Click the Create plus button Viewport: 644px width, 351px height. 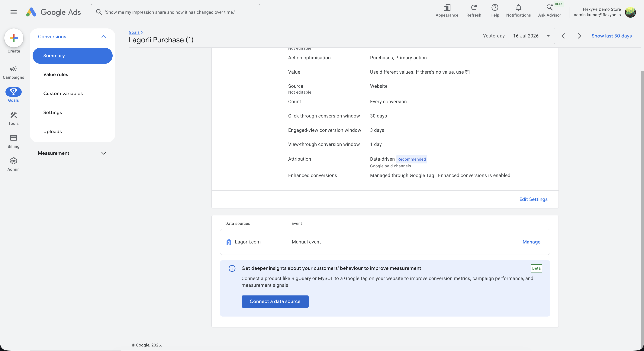coord(14,38)
